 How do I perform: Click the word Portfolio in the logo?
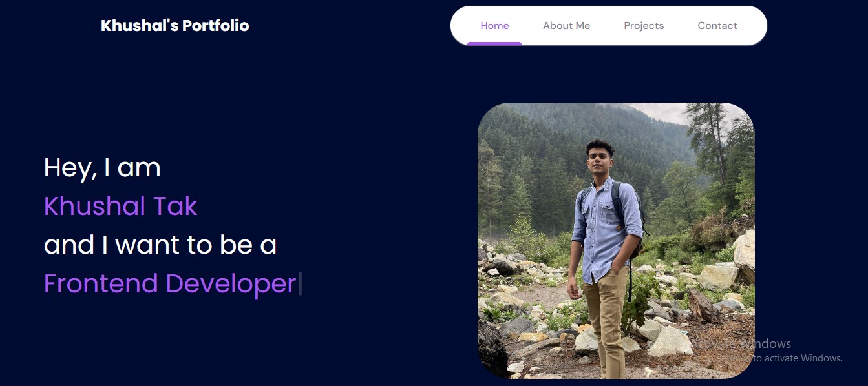(x=215, y=26)
